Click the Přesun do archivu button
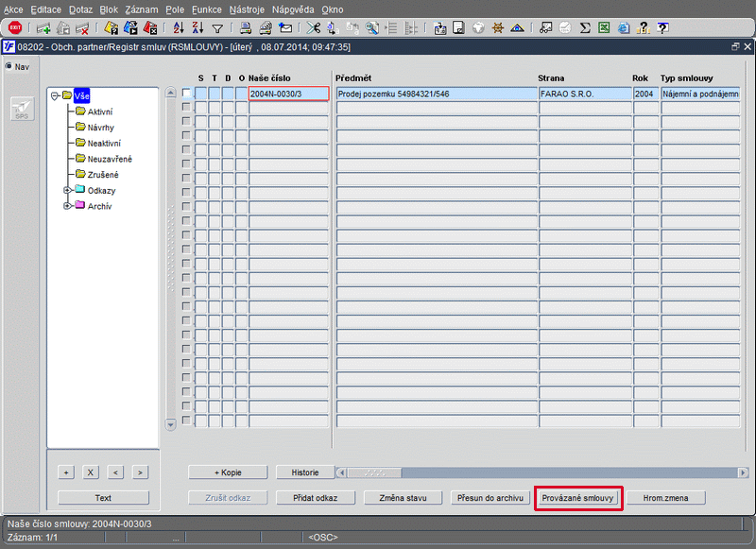 pyautogui.click(x=490, y=498)
